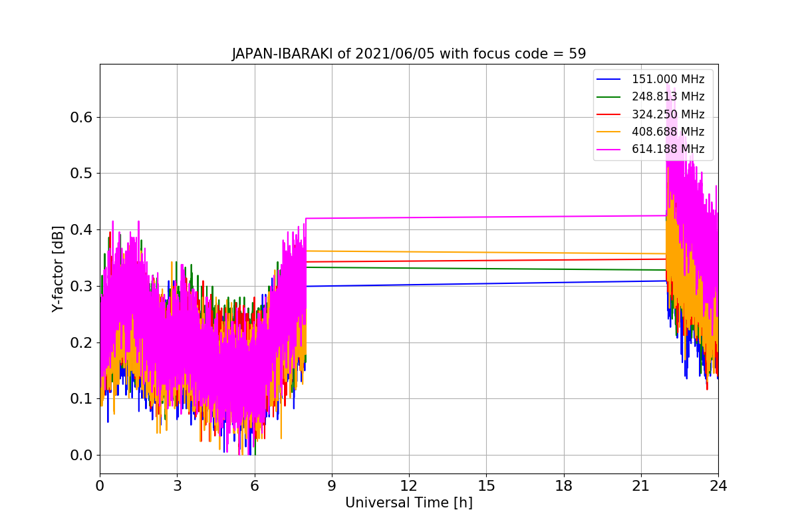Viewport: 798px width, 532px height.
Task: Click the 0.2 y-axis tick label
Action: (x=82, y=342)
